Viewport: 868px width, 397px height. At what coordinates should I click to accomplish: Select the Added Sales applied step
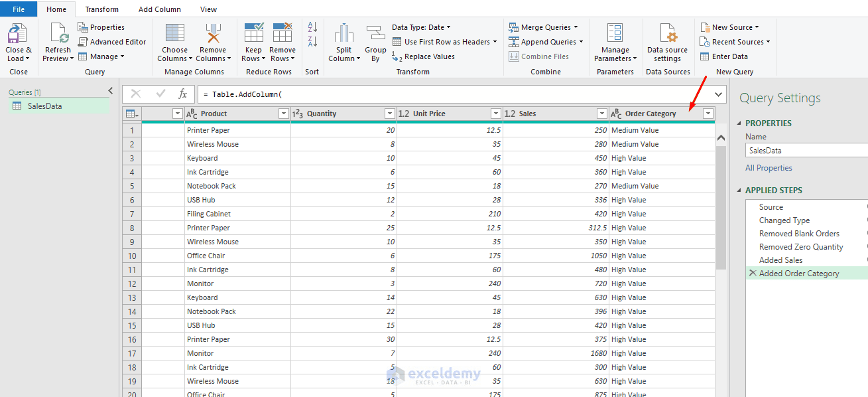click(780, 260)
